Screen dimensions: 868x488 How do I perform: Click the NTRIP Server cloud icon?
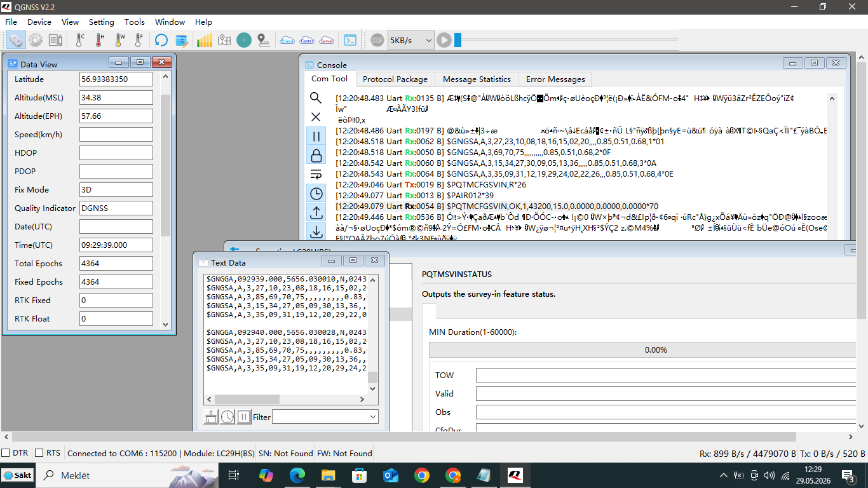pos(327,40)
